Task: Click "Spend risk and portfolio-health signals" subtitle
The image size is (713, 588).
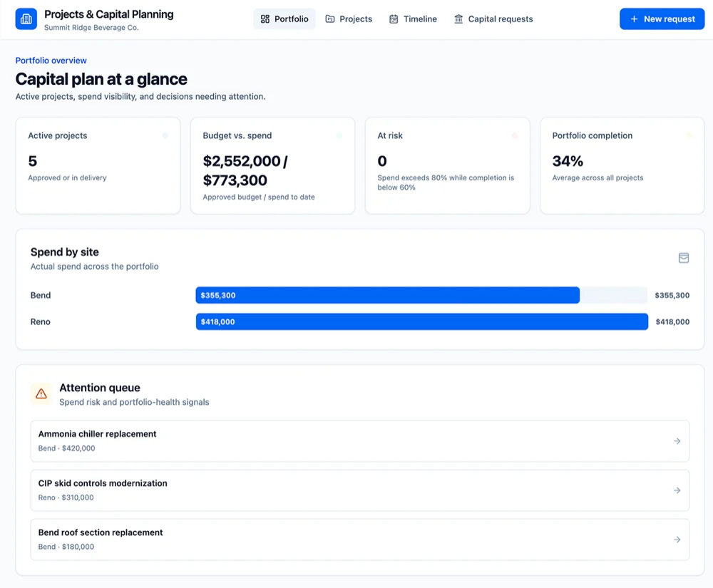Action: click(x=134, y=402)
